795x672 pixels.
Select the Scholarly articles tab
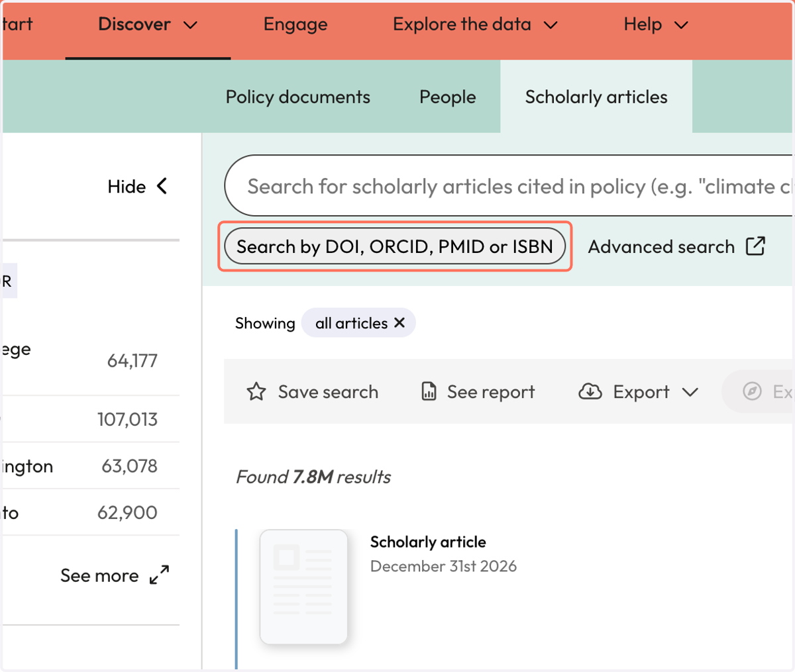596,97
